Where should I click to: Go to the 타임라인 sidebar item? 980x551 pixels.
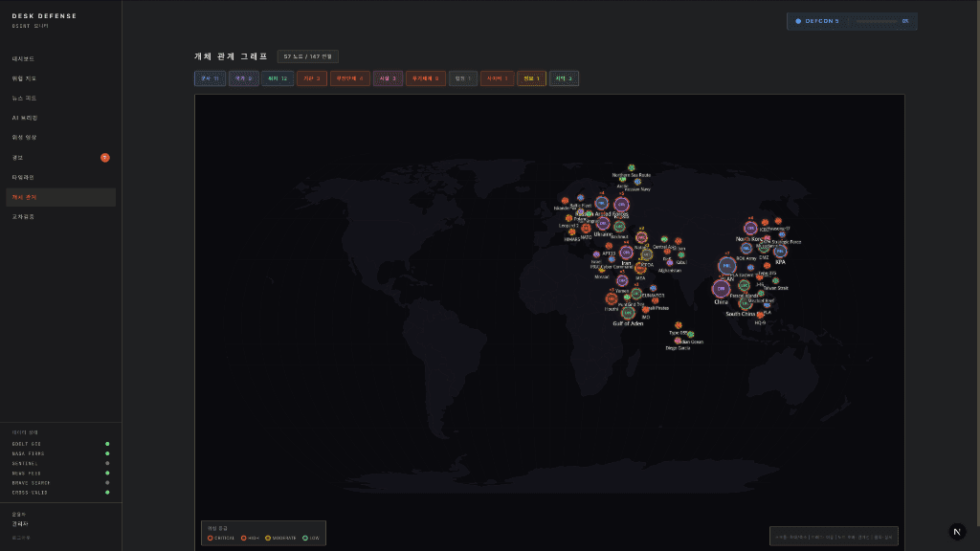coord(24,177)
